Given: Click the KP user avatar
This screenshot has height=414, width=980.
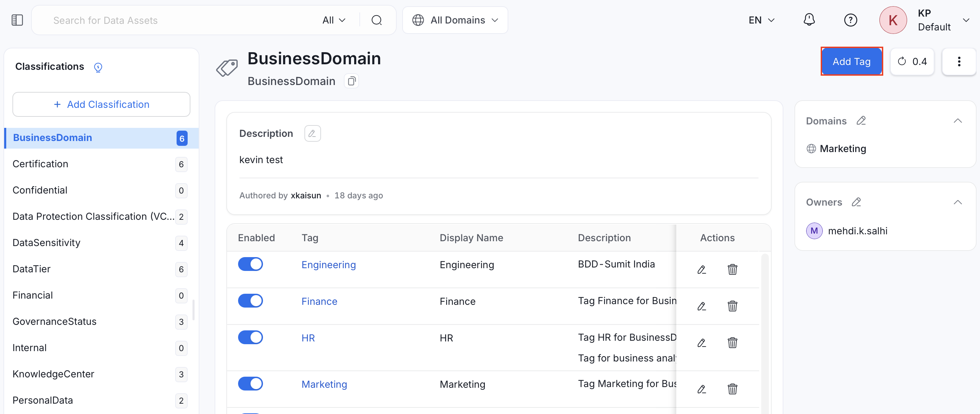Looking at the screenshot, I should (893, 20).
